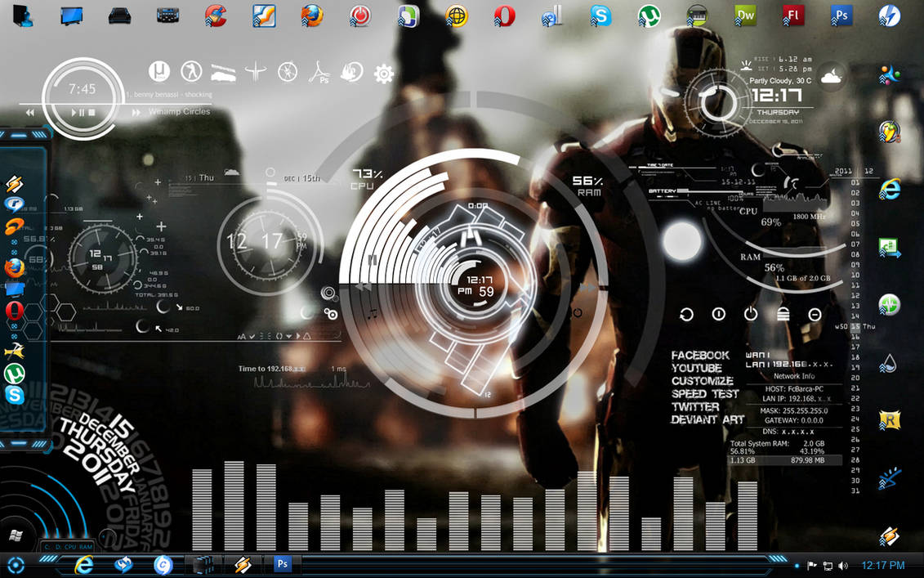This screenshot has width=924, height=578.
Task: Click the striped hibernate system icon
Action: click(783, 315)
